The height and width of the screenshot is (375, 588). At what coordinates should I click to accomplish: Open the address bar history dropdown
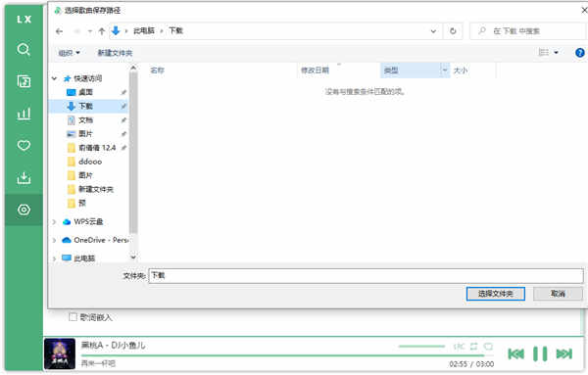(433, 31)
